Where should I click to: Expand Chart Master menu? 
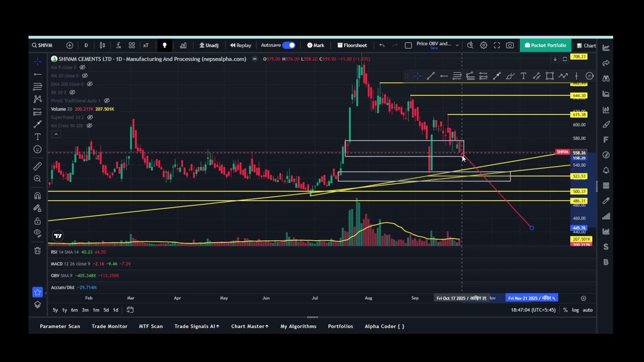coord(250,326)
